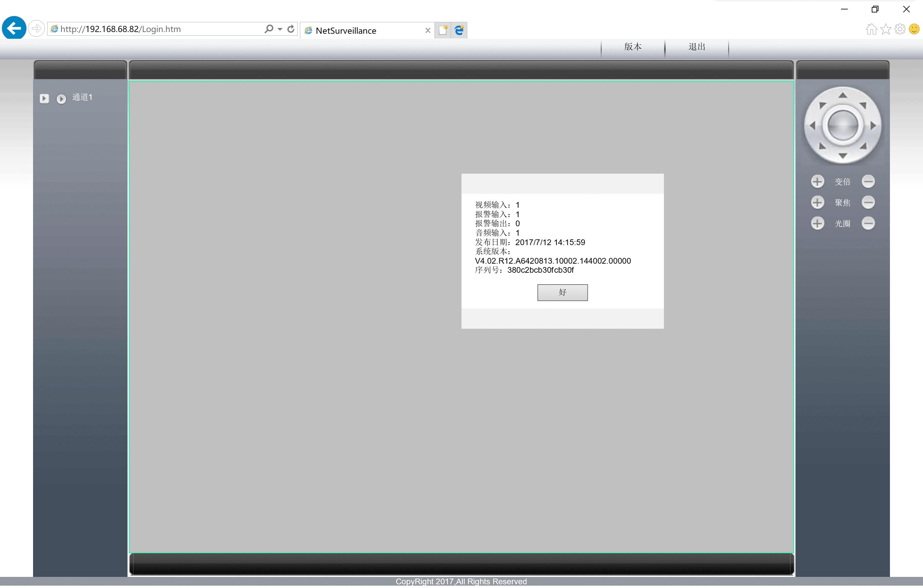
Task: Play channel 1 main stream square icon
Action: [45, 99]
